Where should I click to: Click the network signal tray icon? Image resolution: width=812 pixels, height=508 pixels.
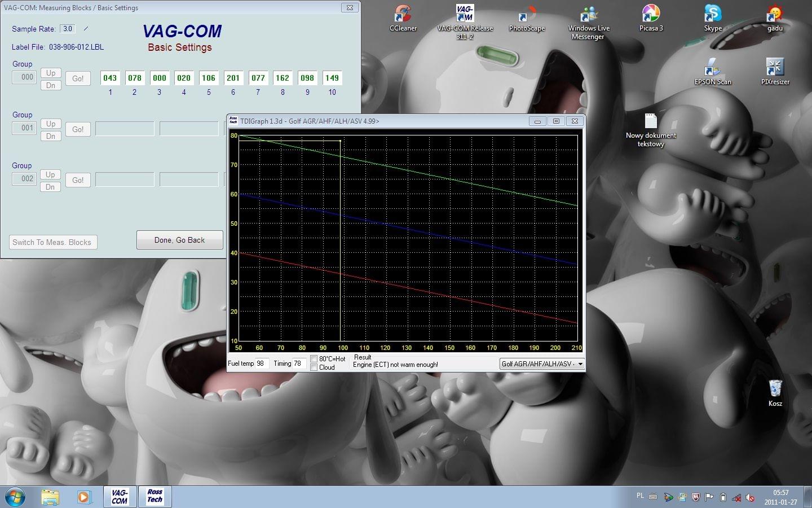(x=736, y=497)
